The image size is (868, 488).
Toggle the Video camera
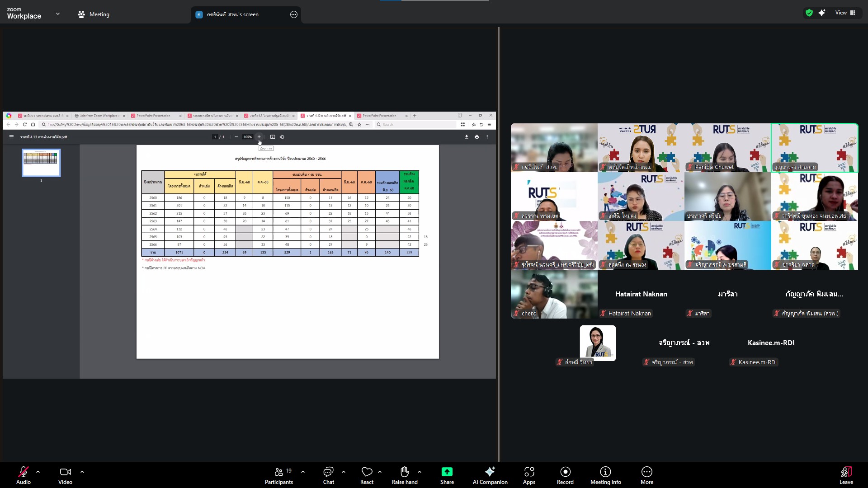coord(65,475)
